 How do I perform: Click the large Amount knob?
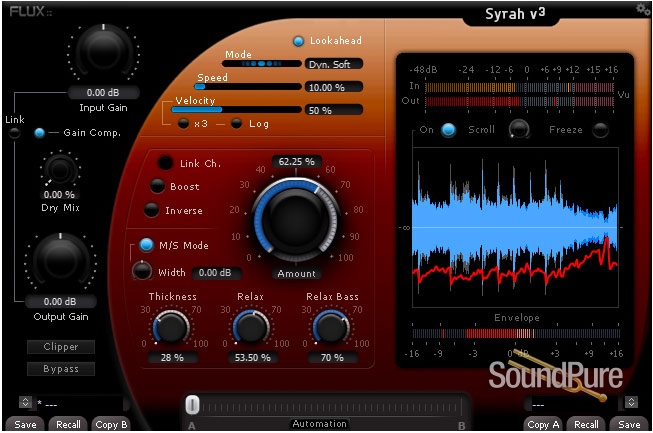pyautogui.click(x=296, y=219)
